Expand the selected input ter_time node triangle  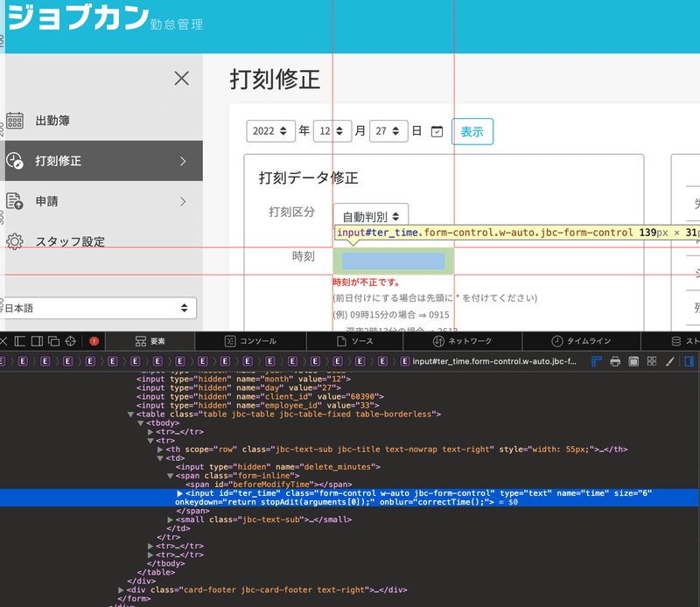click(179, 493)
